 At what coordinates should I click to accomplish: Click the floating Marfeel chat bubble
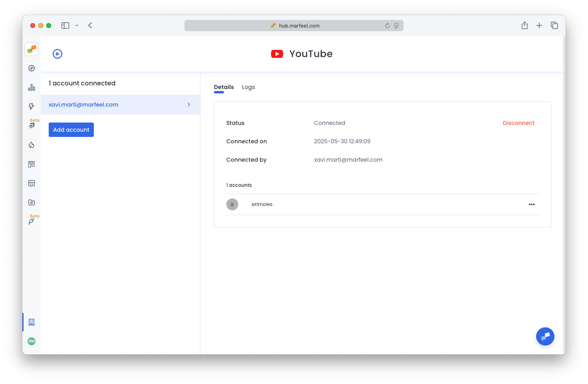tap(545, 336)
